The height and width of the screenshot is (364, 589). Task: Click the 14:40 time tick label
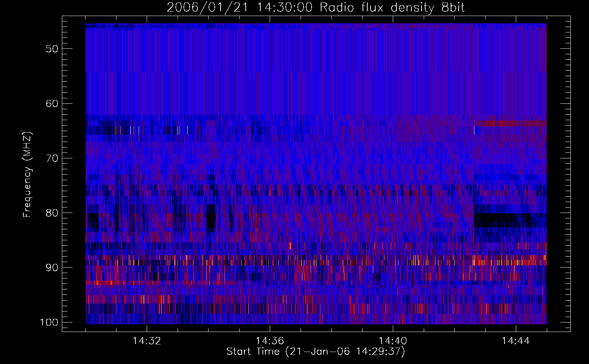(393, 341)
